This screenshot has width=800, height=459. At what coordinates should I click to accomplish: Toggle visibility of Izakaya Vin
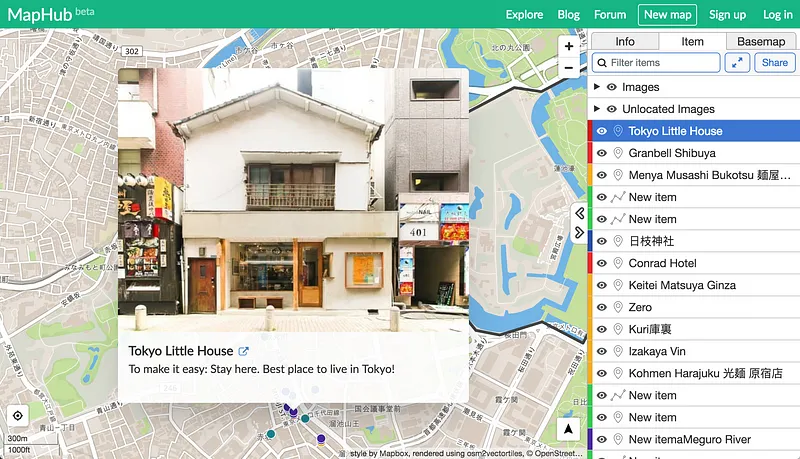tap(602, 351)
